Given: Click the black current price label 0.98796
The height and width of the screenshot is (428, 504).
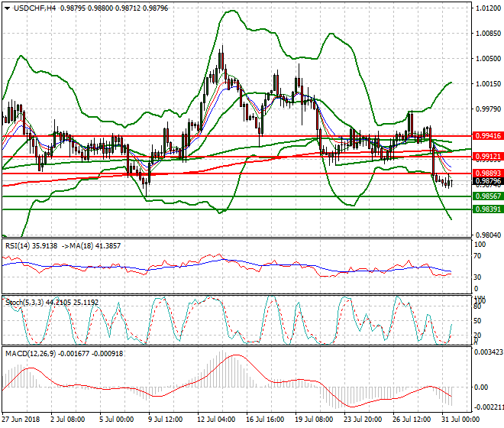Looking at the screenshot, I should (x=488, y=181).
